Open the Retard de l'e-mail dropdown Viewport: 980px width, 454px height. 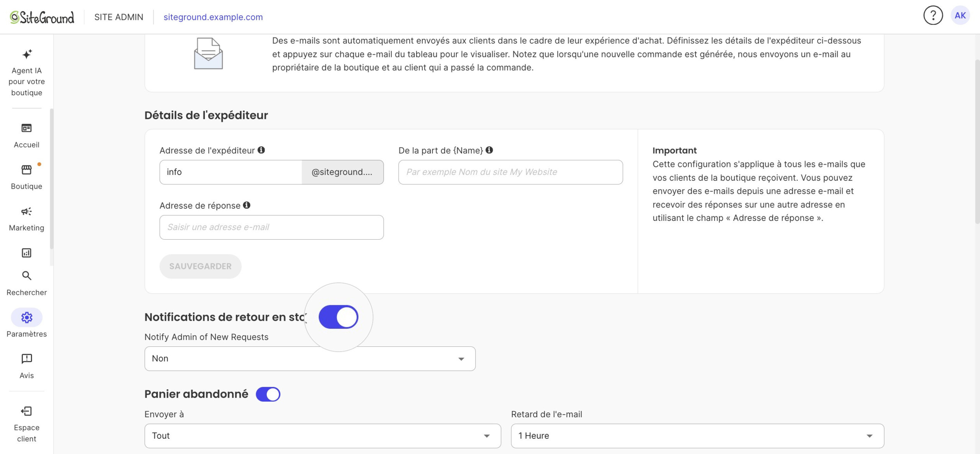tap(697, 436)
